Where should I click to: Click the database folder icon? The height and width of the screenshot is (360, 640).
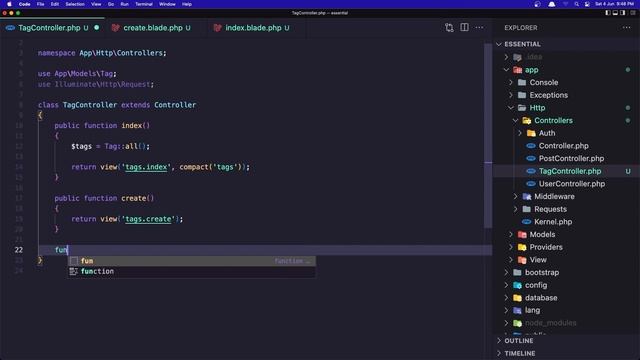tap(518, 298)
